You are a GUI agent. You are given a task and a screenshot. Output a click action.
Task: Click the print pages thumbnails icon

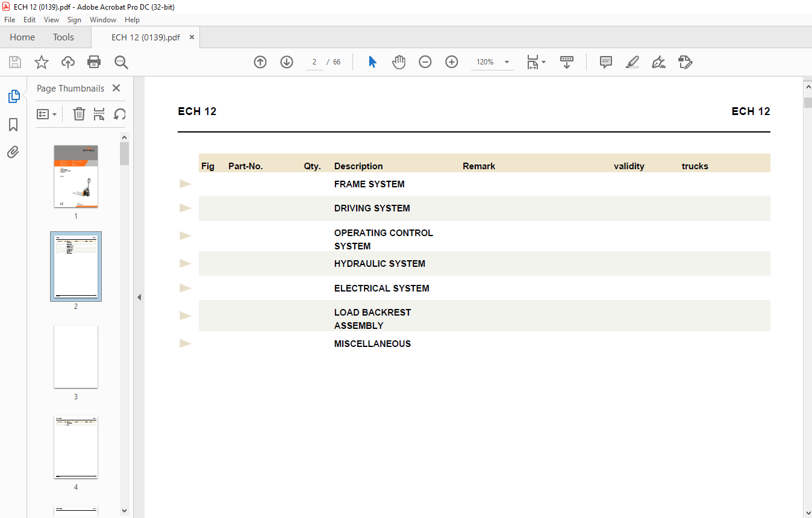(99, 114)
